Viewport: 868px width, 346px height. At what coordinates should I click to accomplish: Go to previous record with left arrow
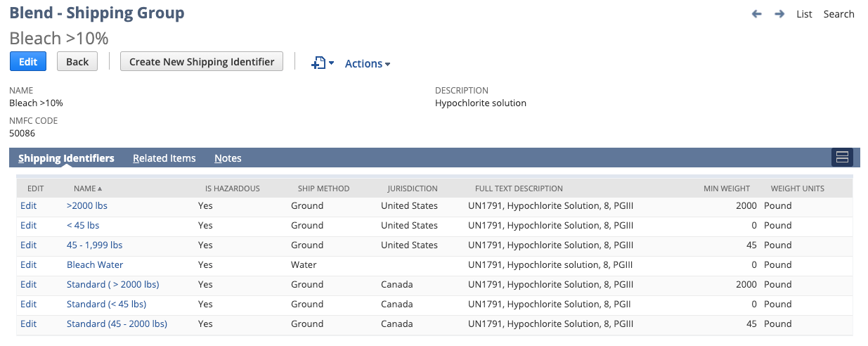pos(757,14)
